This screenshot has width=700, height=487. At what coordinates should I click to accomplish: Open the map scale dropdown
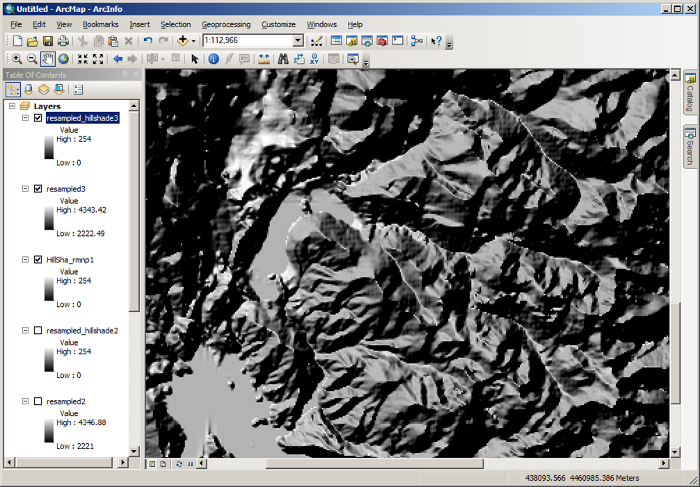tap(298, 41)
